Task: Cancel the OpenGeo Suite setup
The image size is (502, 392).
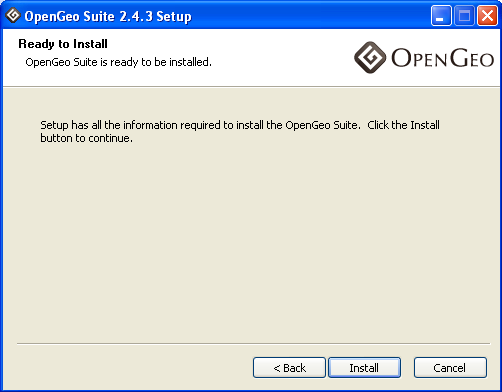Action: (x=450, y=368)
